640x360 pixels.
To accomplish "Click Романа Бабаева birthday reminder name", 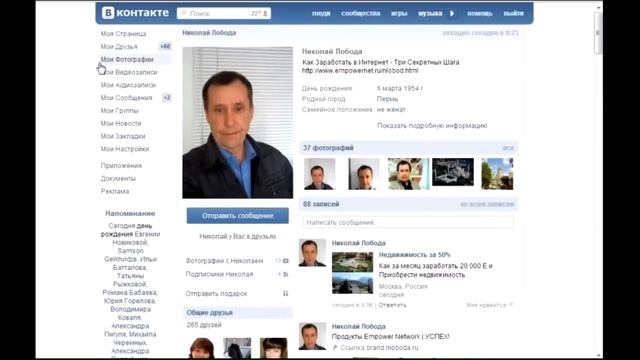I will point(130,293).
